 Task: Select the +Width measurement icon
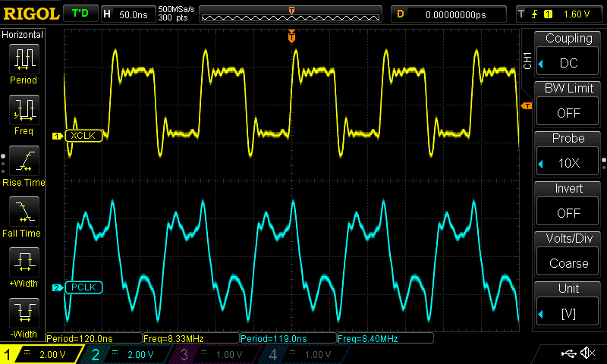pos(24,262)
